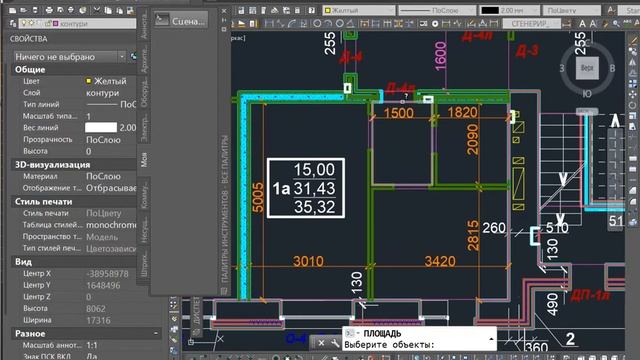The height and width of the screenshot is (360, 640).
Task: Switch to the Аннота... palette tab
Action: click(144, 25)
